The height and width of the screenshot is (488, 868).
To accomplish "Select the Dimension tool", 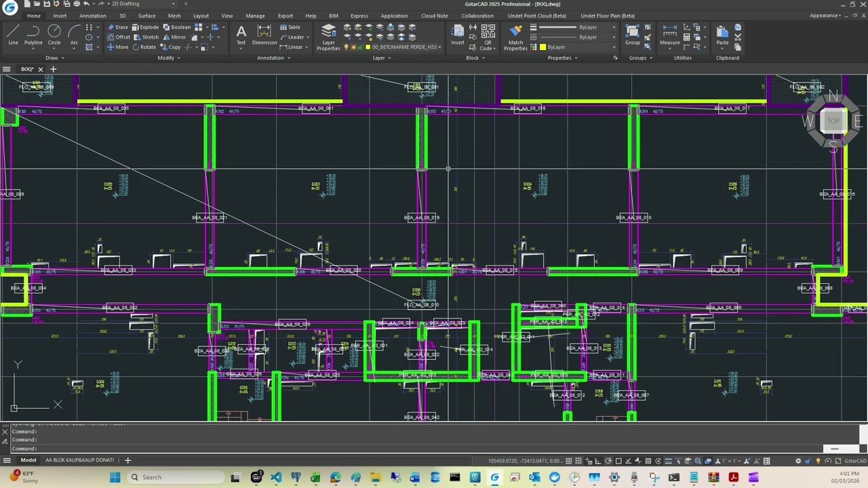I will pos(264,35).
